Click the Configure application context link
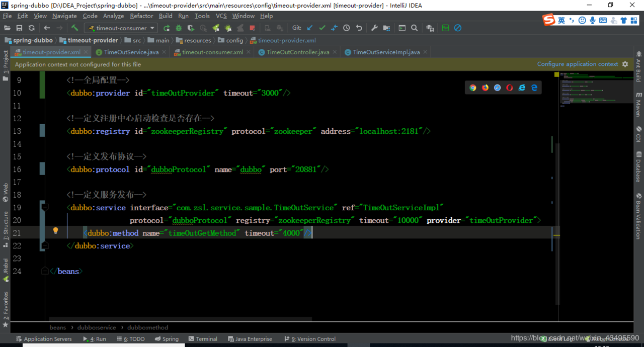This screenshot has height=347, width=644. pyautogui.click(x=578, y=64)
